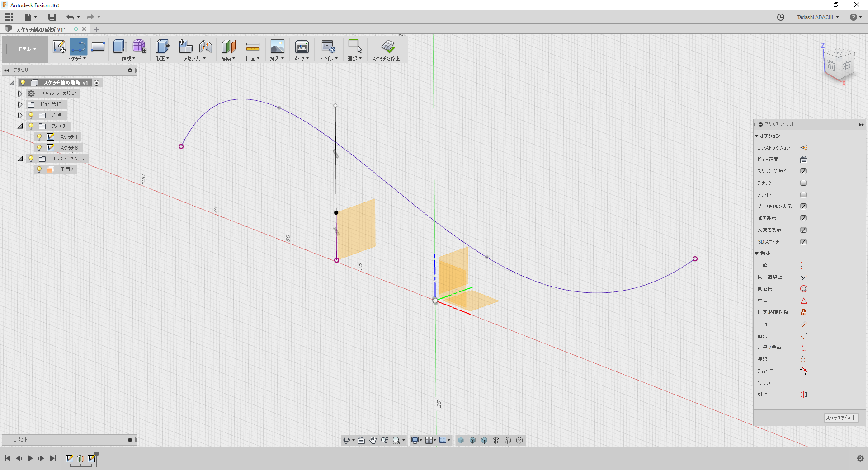Viewport: 868px width, 470px height.
Task: Add a new document tab with plus
Action: coord(96,29)
